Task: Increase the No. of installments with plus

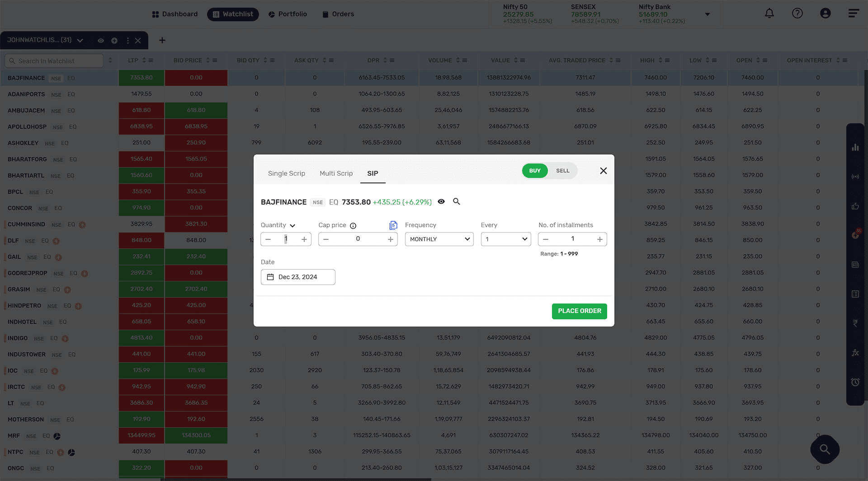Action: tap(599, 239)
